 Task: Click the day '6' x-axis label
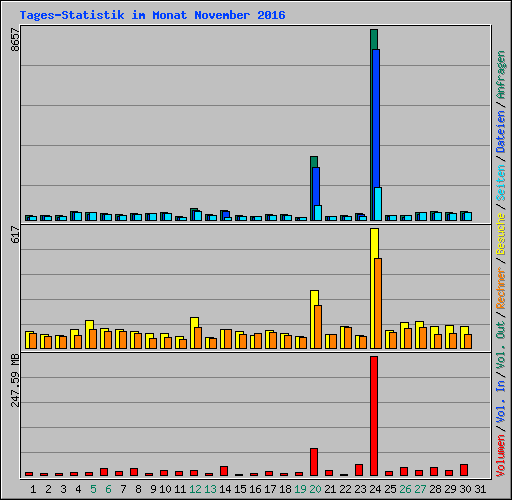[x=108, y=489]
